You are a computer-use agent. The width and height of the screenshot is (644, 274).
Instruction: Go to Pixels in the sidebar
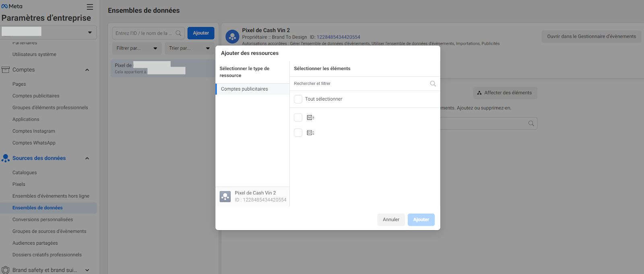(x=19, y=184)
